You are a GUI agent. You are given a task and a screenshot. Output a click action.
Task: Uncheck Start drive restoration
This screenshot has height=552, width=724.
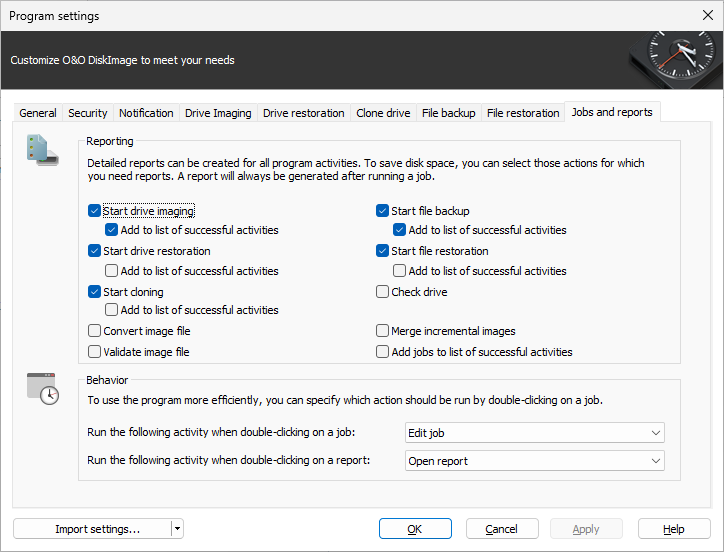click(94, 251)
